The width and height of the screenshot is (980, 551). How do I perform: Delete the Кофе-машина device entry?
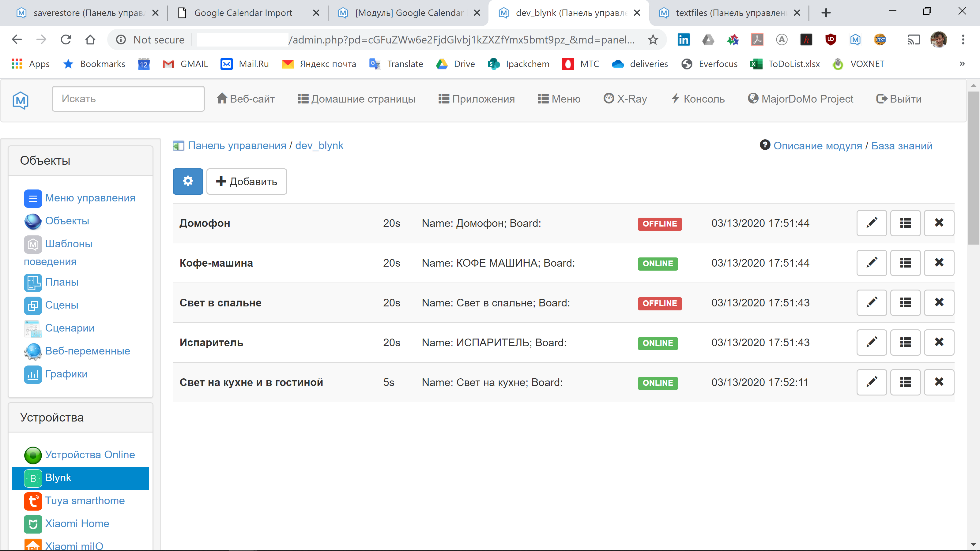pyautogui.click(x=939, y=263)
